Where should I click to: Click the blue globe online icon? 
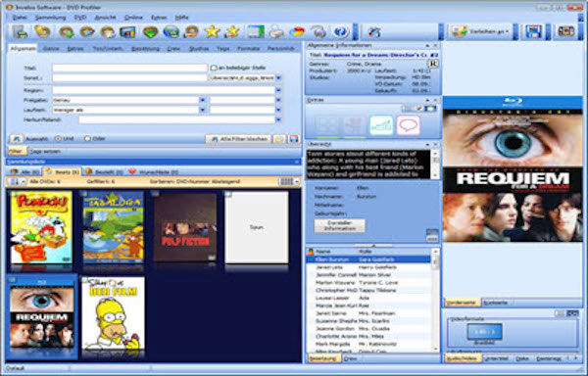[x=171, y=32]
